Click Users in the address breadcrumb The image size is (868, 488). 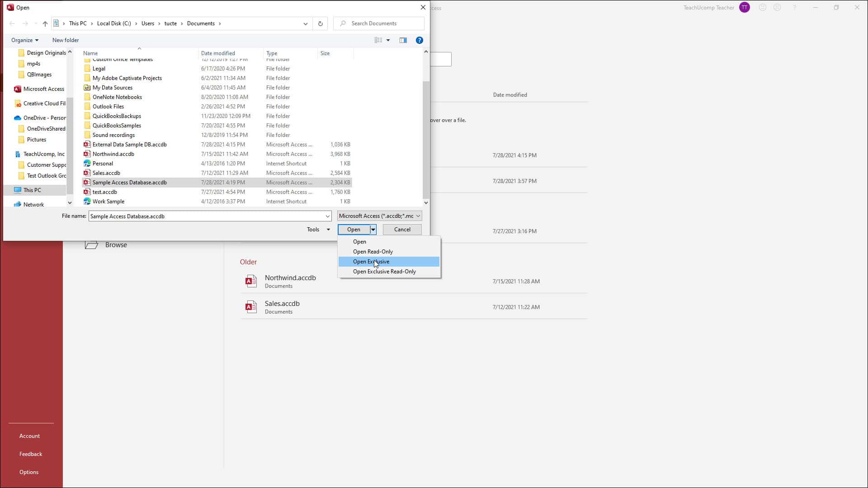[x=148, y=23]
